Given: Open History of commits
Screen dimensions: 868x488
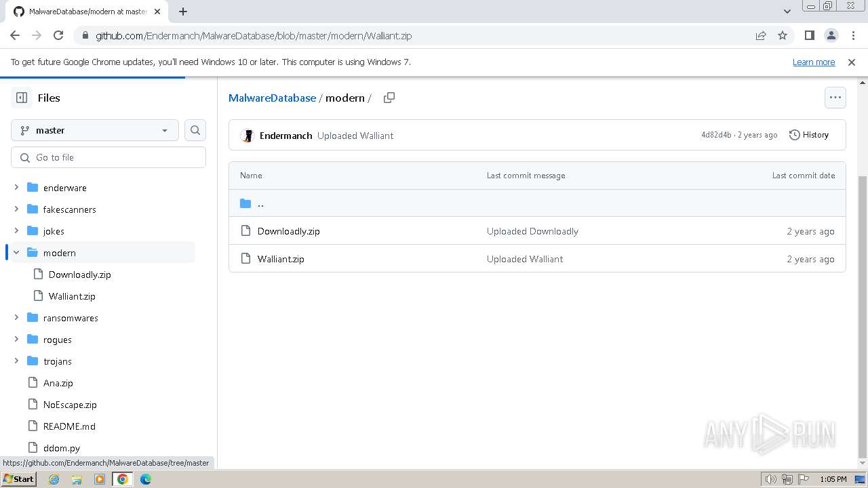Looking at the screenshot, I should point(809,135).
